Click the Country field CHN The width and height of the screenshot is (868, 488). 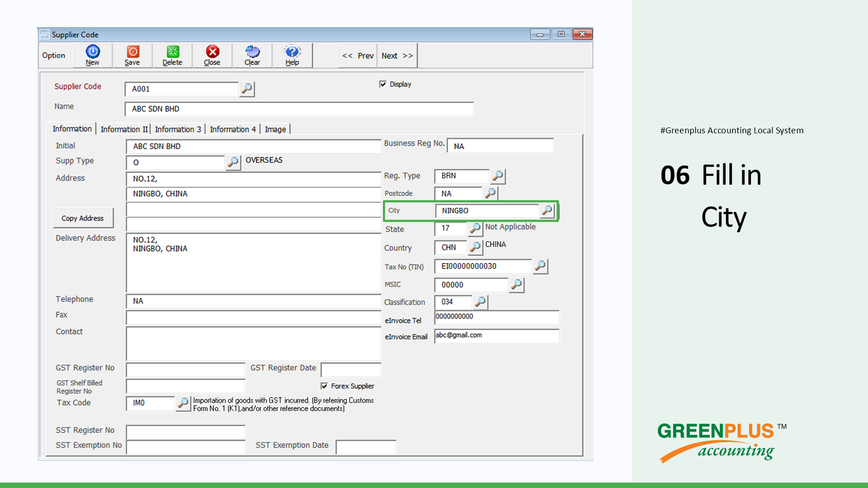(x=451, y=248)
